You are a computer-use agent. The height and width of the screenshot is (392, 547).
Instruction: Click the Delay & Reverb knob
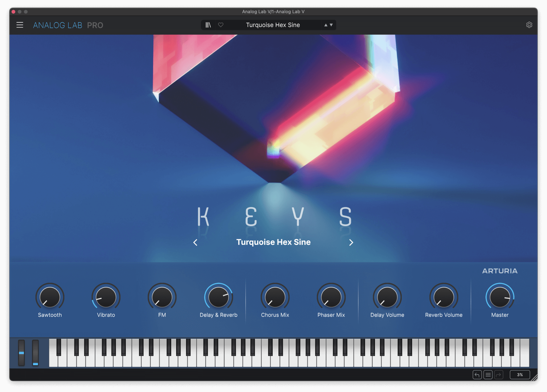pos(219,297)
